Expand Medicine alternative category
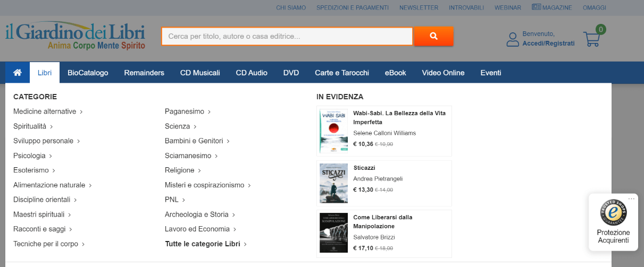The width and height of the screenshot is (644, 267). click(48, 111)
